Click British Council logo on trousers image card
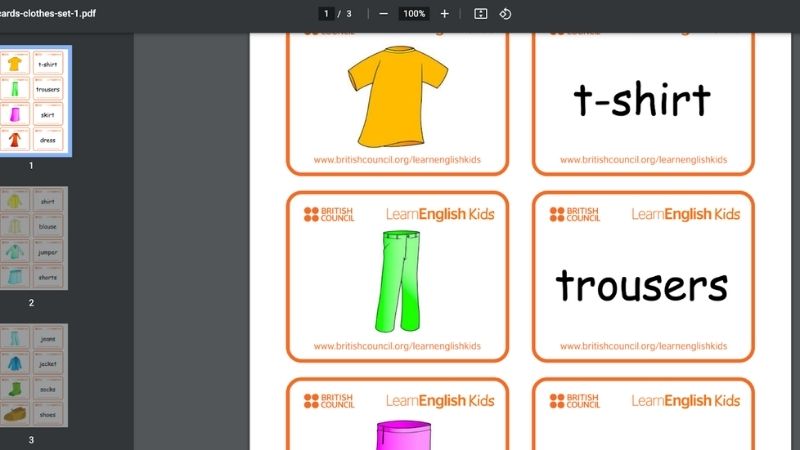 click(x=329, y=214)
